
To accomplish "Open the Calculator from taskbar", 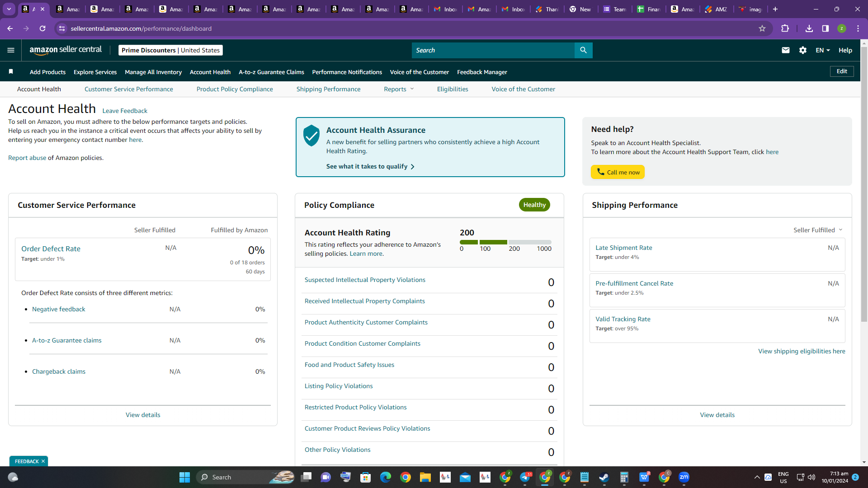I will point(624,477).
